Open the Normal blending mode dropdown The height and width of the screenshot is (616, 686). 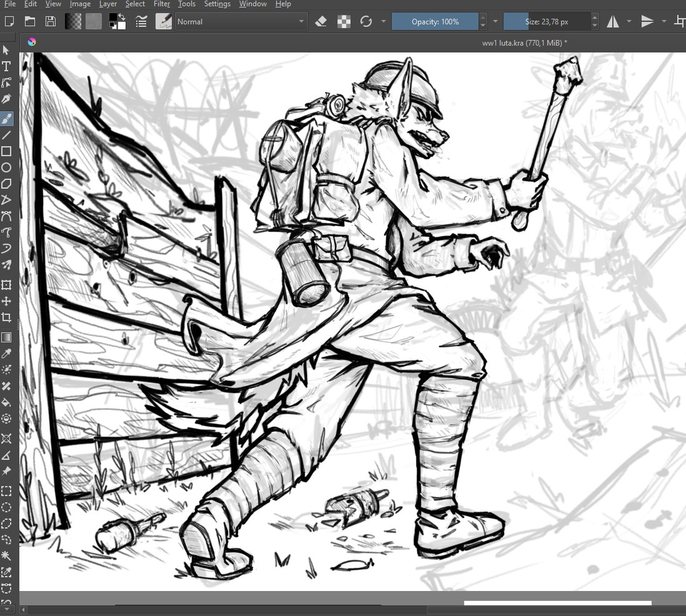241,21
